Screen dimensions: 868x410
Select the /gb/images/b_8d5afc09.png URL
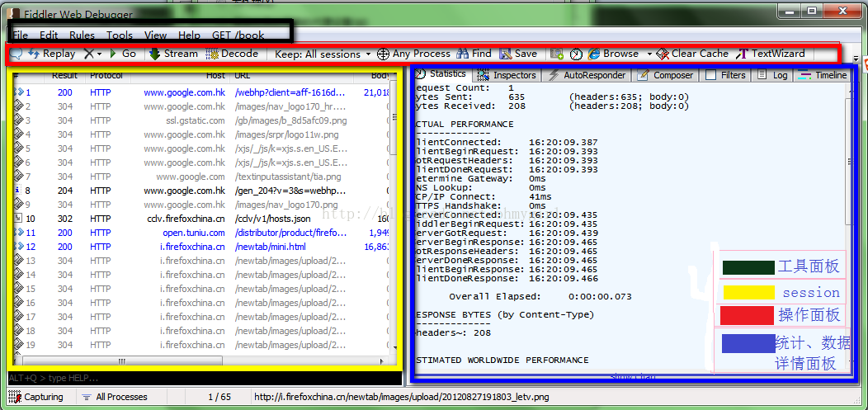click(292, 120)
